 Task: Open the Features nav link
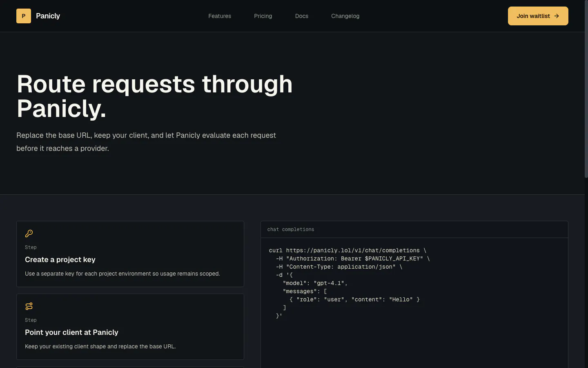(x=220, y=16)
